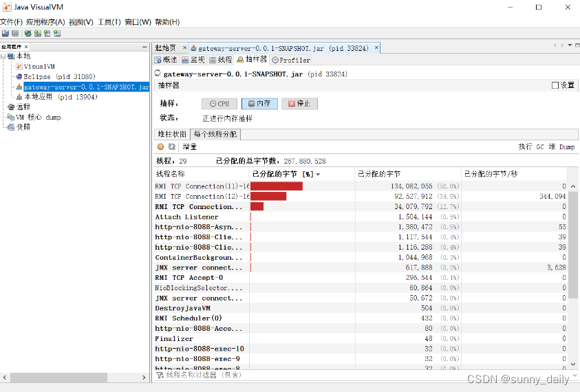Click the rightmost main toolbar icon
The height and width of the screenshot is (392, 580).
point(57,33)
